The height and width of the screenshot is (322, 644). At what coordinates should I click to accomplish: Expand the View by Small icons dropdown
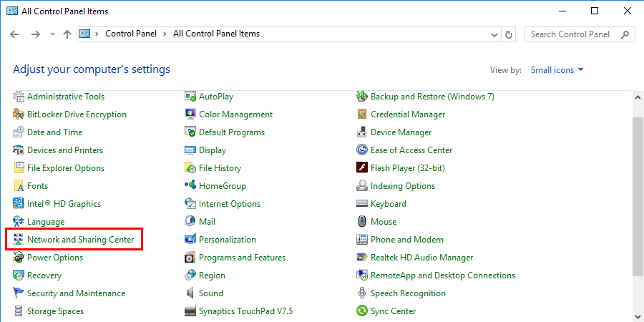[x=557, y=70]
